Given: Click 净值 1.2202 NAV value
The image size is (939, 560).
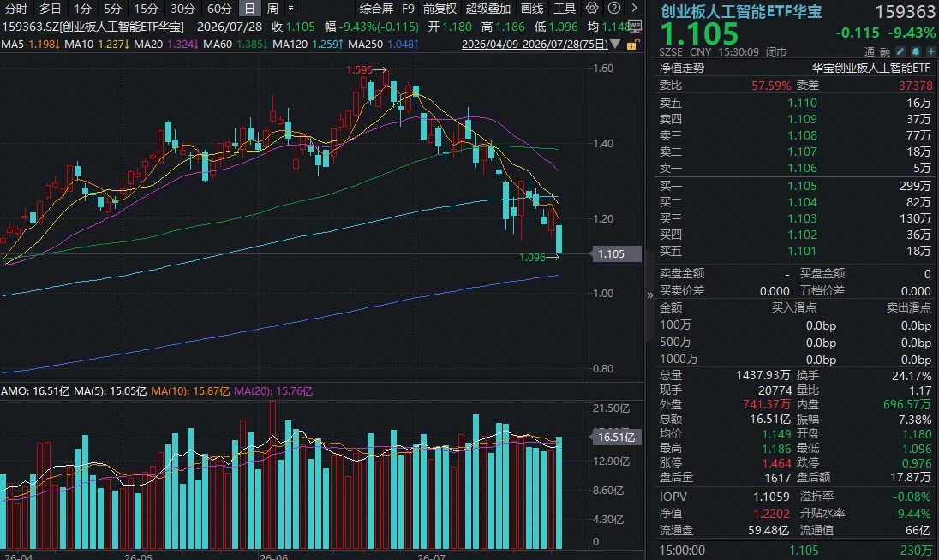Looking at the screenshot, I should [771, 514].
